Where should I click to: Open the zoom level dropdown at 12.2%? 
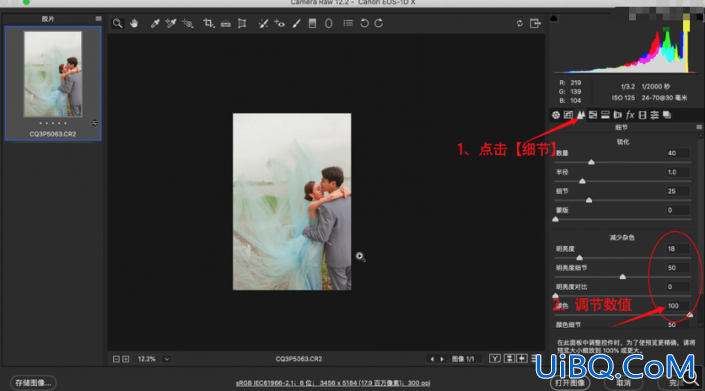167,359
